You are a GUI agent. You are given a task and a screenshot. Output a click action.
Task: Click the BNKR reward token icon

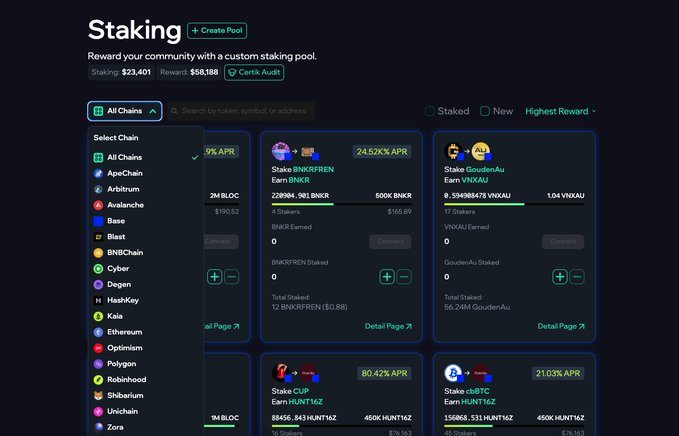(309, 152)
